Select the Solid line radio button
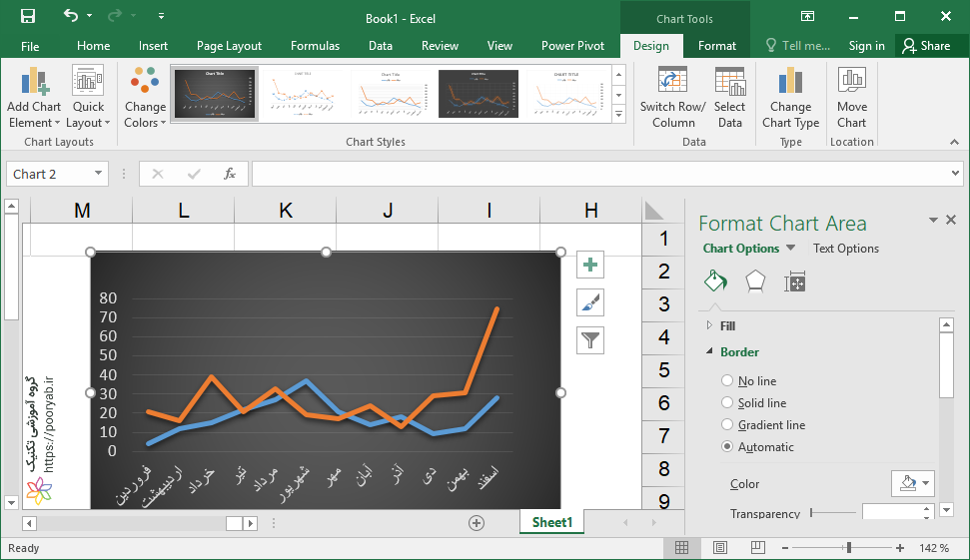The height and width of the screenshot is (560, 970). pyautogui.click(x=727, y=403)
